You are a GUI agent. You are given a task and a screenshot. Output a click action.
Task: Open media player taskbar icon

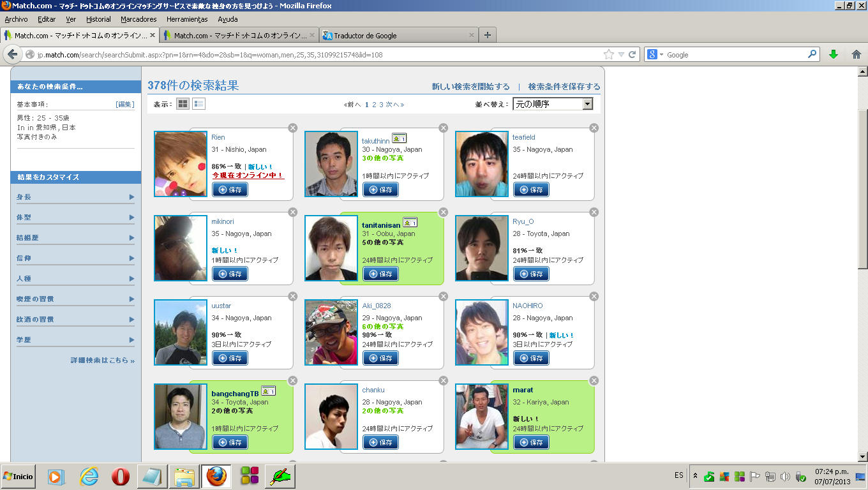tap(57, 476)
